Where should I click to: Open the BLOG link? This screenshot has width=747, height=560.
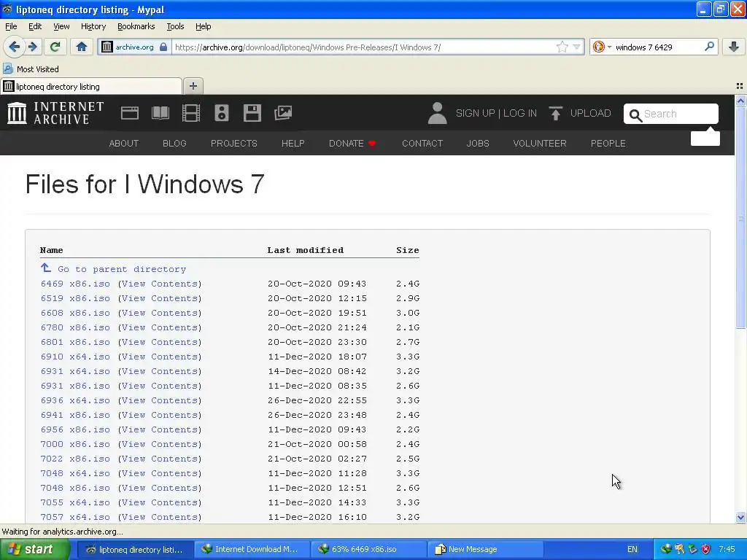[x=174, y=144]
